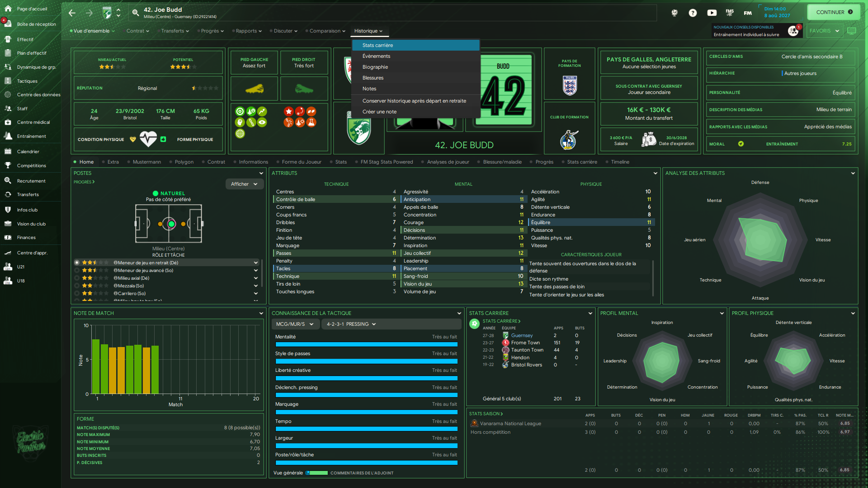The height and width of the screenshot is (488, 868).
Task: Open the globe world icon
Action: (674, 13)
